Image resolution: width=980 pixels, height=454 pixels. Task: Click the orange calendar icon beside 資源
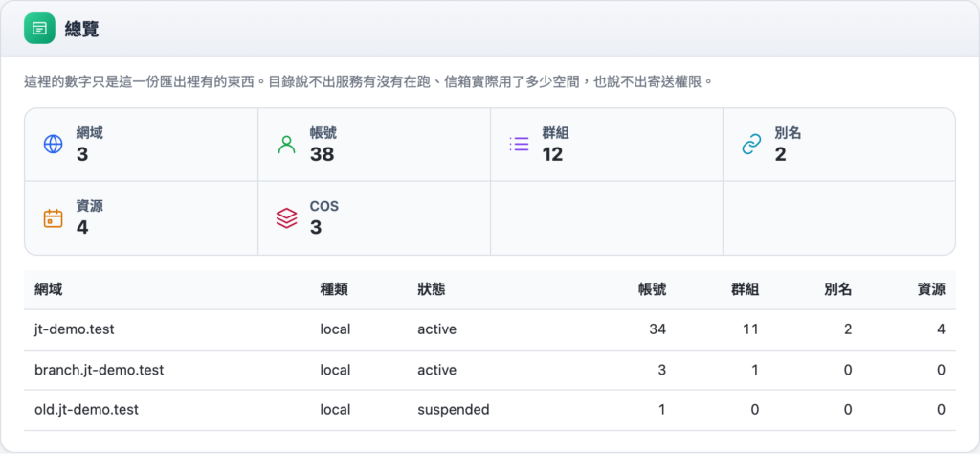coord(54,218)
